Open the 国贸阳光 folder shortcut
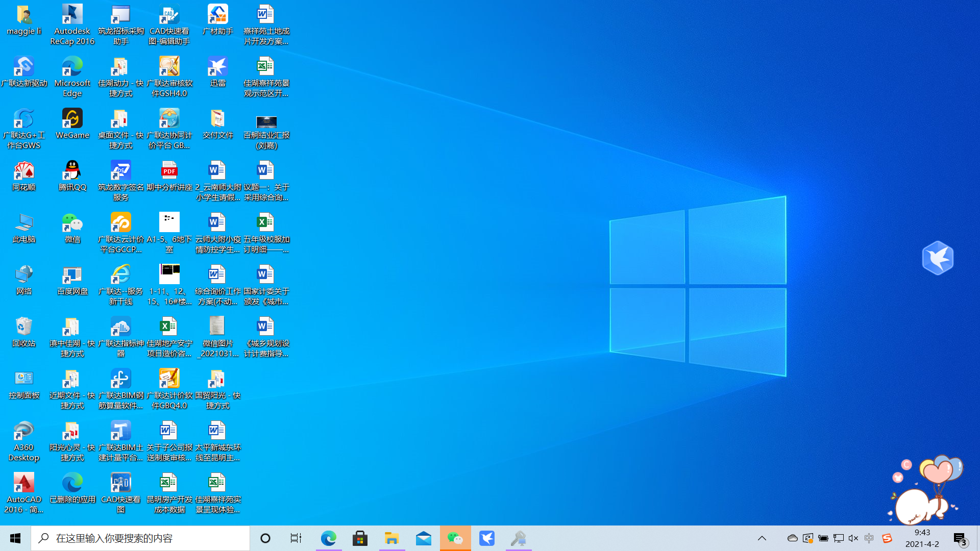 (218, 389)
